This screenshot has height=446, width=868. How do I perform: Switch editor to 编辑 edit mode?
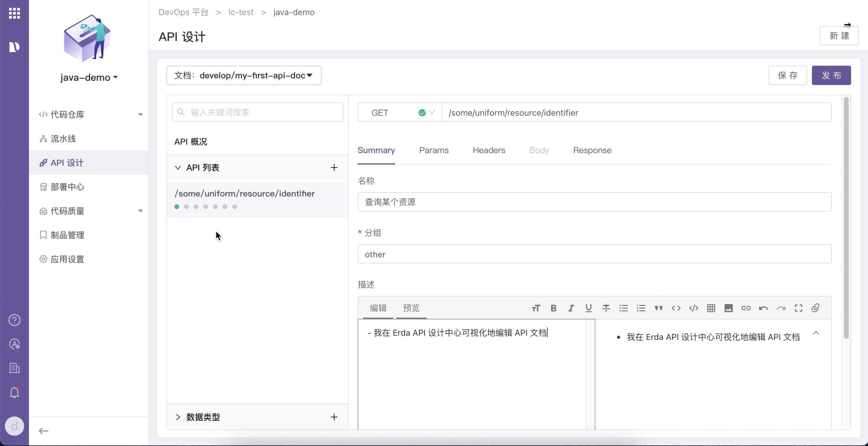click(x=378, y=308)
